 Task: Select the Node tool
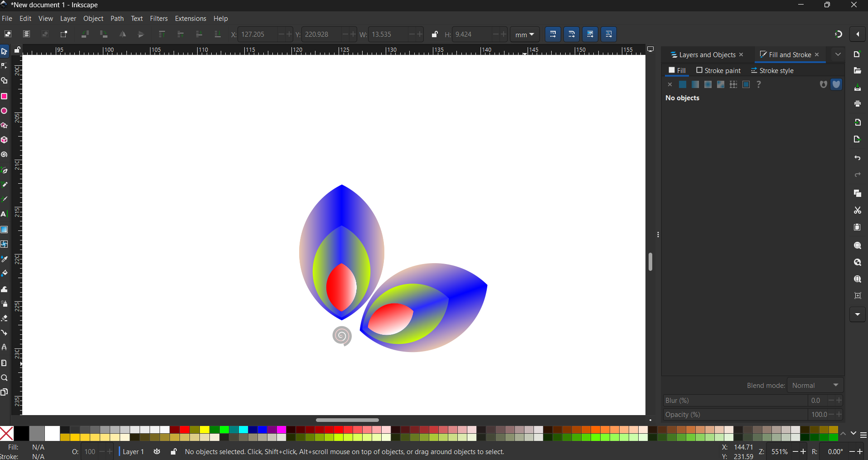pos(5,66)
